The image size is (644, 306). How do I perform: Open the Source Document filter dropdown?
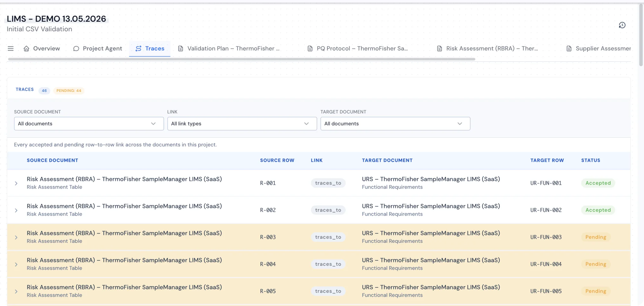point(89,123)
